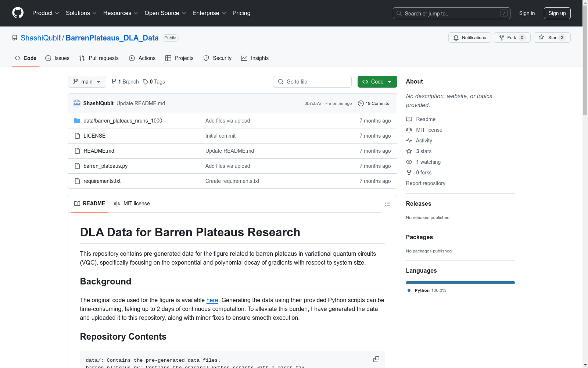Click 'Create requirements.txt' commit message
The image size is (588, 368).
pos(232,181)
